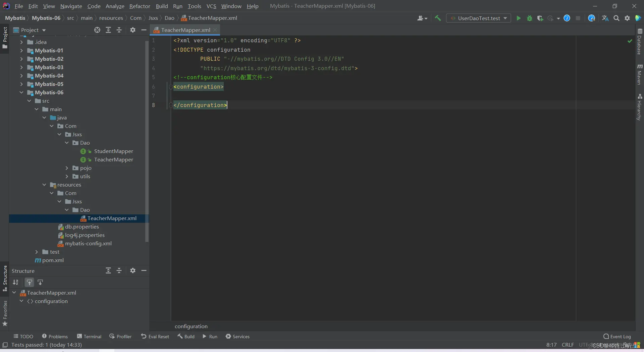Expand the Mybatis-01 module
Viewport: 644px width, 352px height.
(x=21, y=50)
